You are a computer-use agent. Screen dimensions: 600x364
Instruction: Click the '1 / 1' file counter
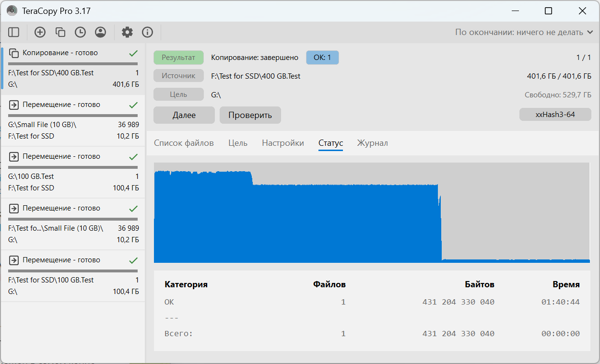(584, 58)
